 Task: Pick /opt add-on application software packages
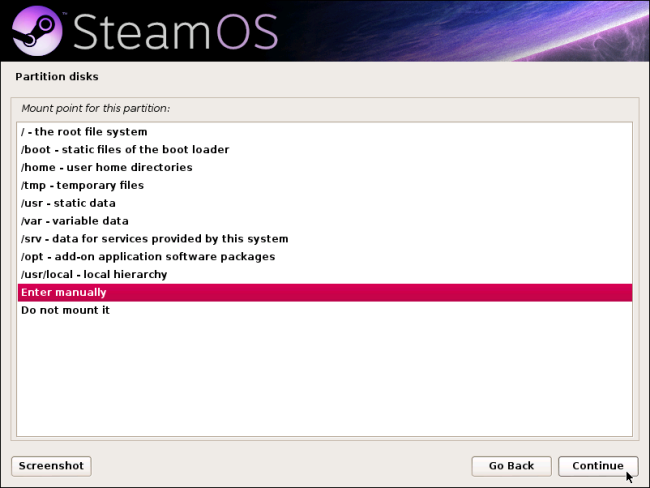[325, 257]
